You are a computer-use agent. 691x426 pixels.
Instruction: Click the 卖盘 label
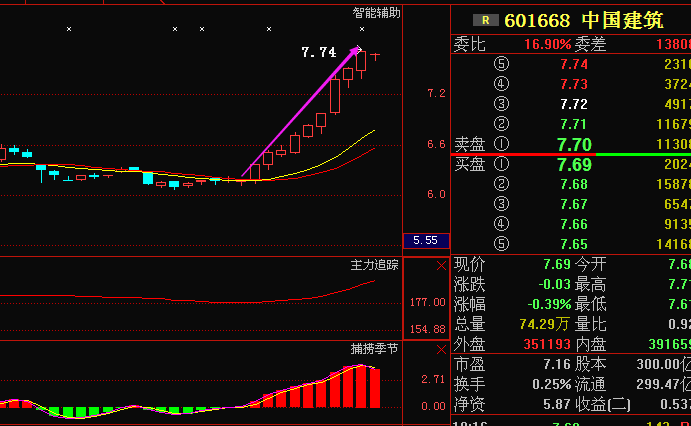point(469,144)
